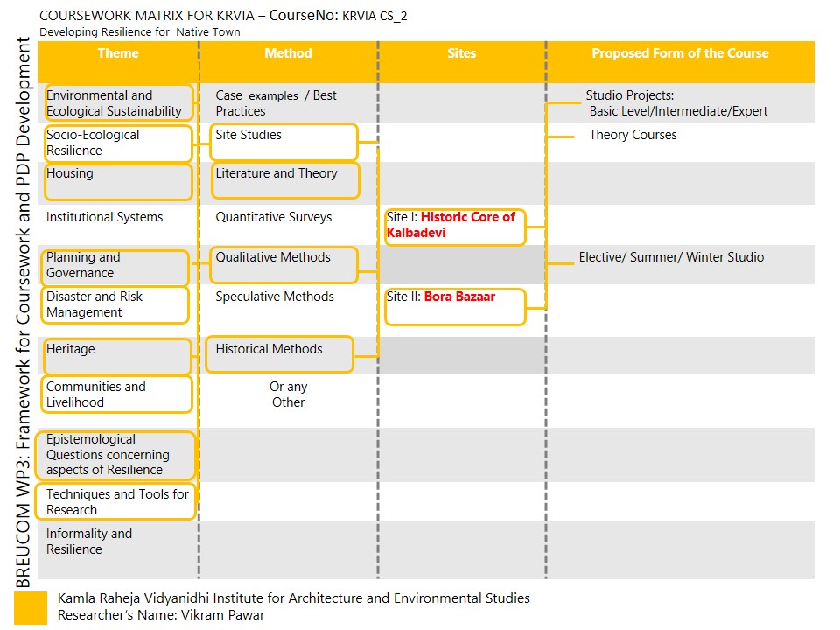Screen dimensions: 840x630
Task: Click the Sites column header
Action: pyautogui.click(x=461, y=53)
